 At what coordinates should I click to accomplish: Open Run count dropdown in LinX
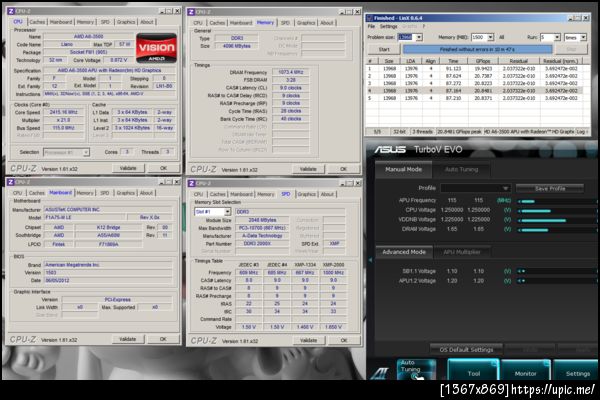click(x=557, y=37)
